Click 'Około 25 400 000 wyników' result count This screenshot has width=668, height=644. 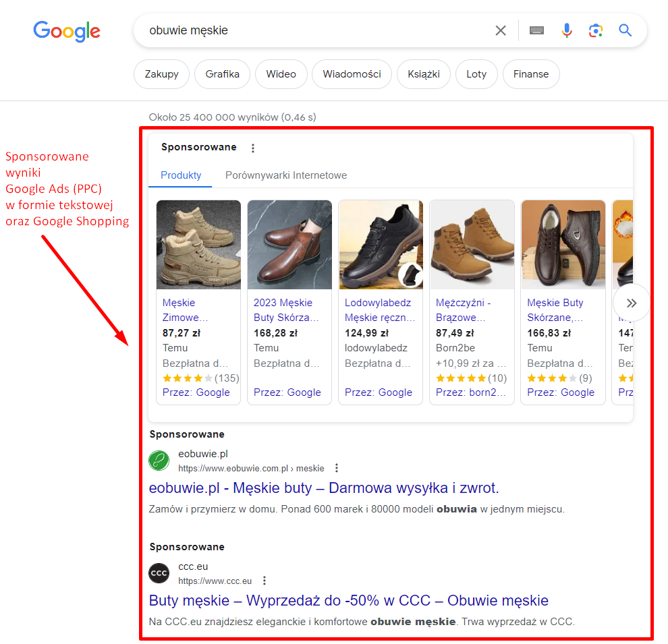pyautogui.click(x=232, y=117)
